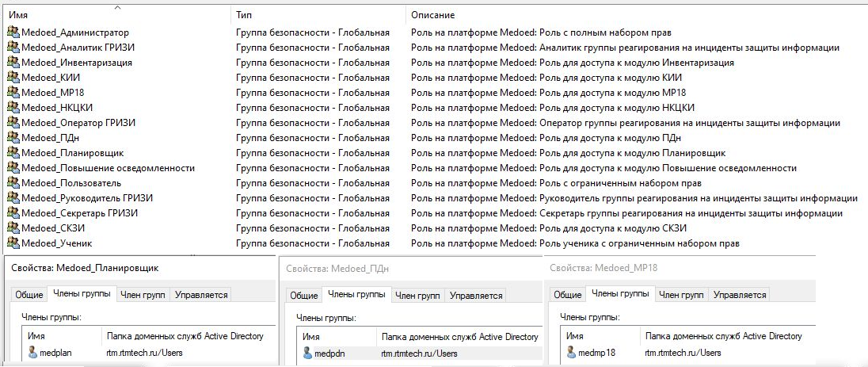The height and width of the screenshot is (367, 868).
Task: Click the sort arrow above the Имя column
Action: (x=116, y=7)
